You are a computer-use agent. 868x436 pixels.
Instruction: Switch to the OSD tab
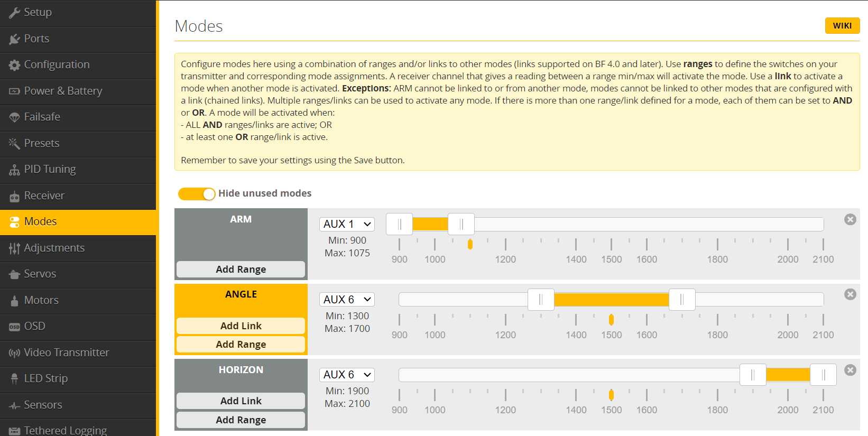coord(34,326)
